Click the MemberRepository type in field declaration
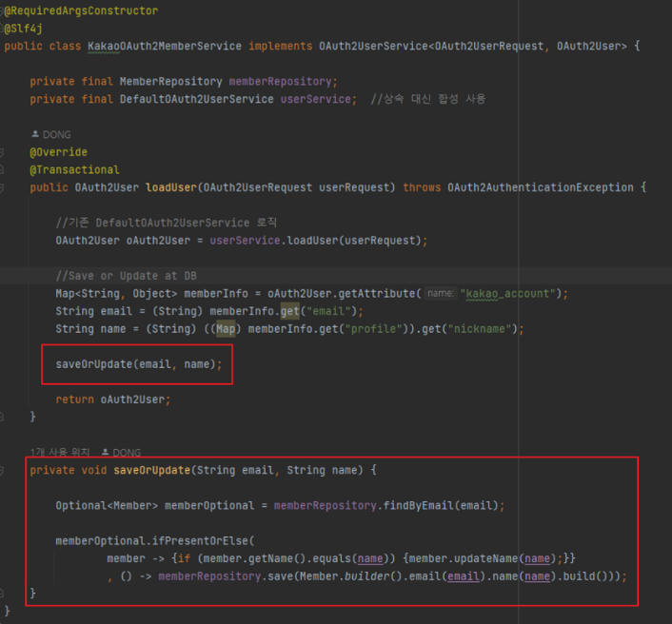The width and height of the screenshot is (672, 624). (x=171, y=82)
